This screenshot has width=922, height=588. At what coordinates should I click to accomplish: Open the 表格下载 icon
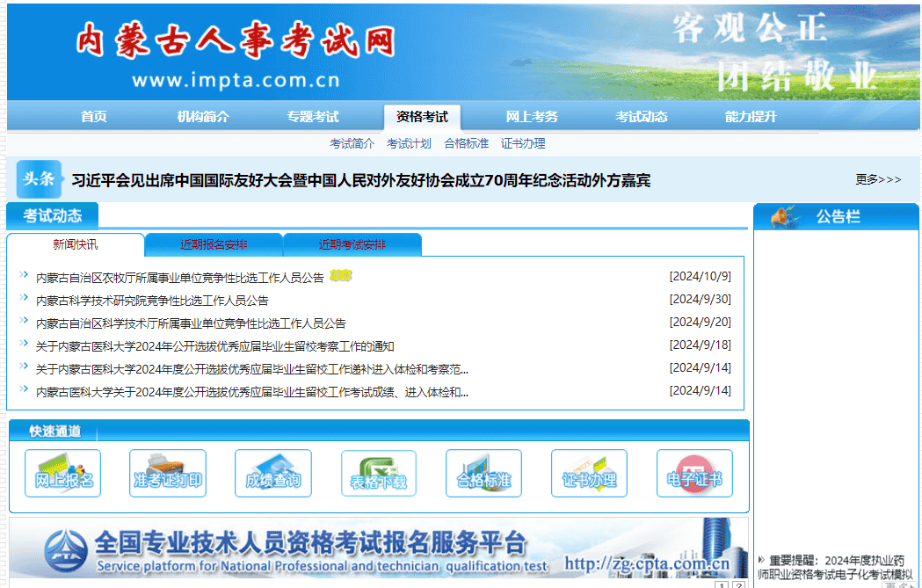(x=379, y=474)
